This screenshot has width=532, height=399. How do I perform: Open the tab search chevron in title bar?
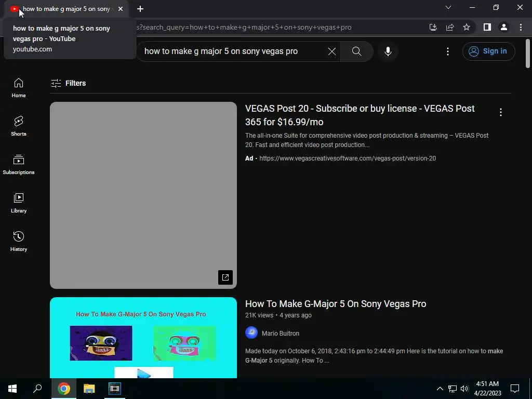(448, 7)
